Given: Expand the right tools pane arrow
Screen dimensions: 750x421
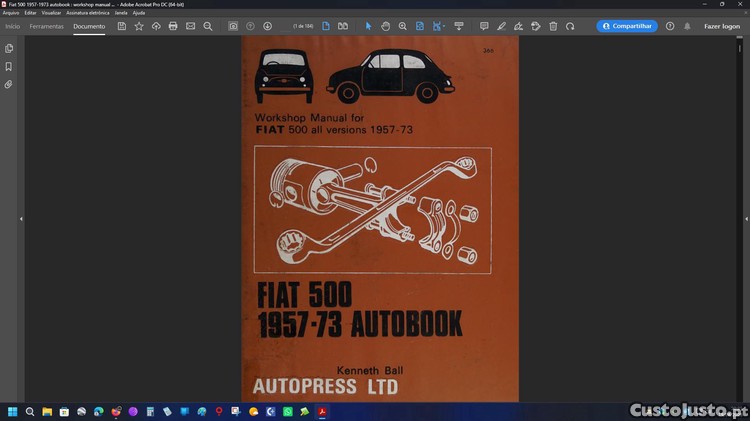Looking at the screenshot, I should (x=746, y=219).
